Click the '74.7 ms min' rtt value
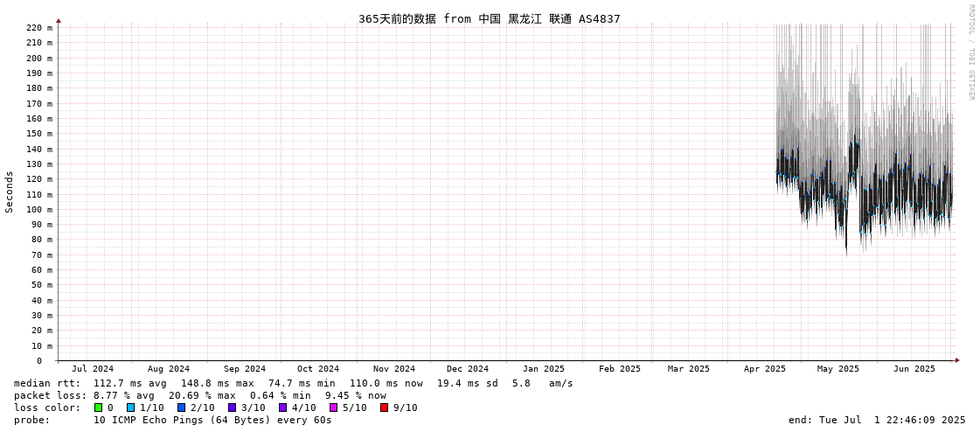Viewport: 980px width, 432px height. coord(302,383)
